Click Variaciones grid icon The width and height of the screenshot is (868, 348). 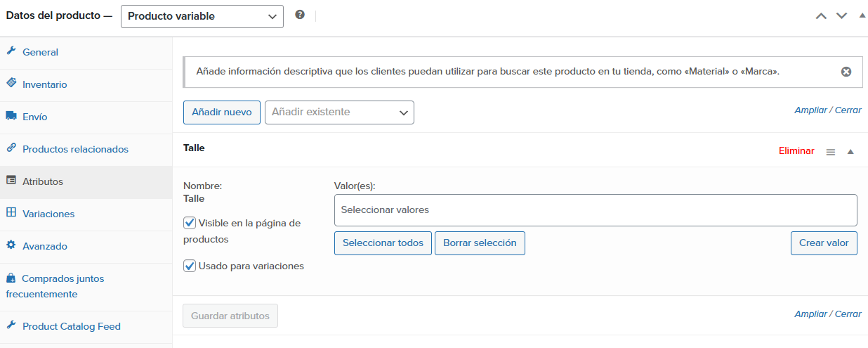point(11,213)
